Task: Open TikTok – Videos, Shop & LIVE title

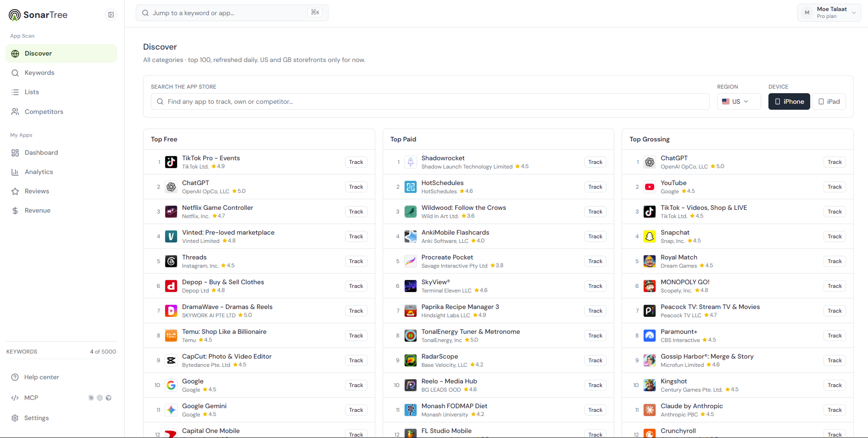Action: tap(704, 208)
